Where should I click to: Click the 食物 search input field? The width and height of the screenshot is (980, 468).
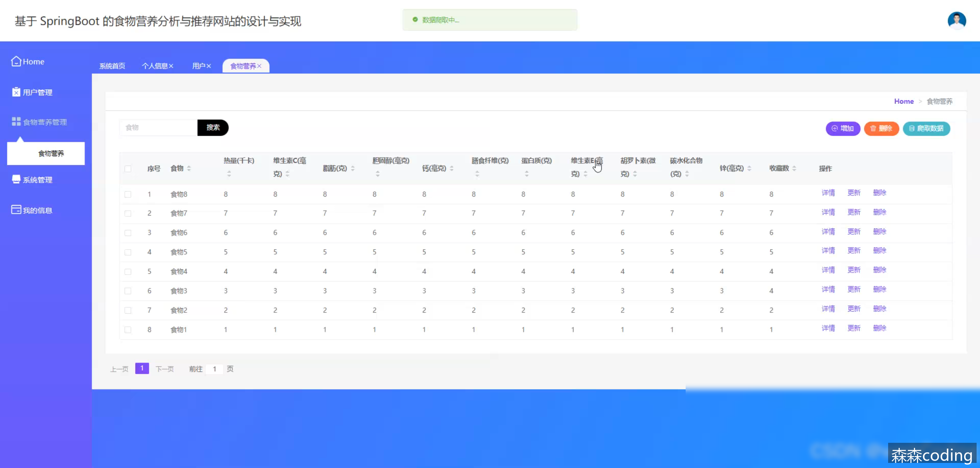[x=159, y=128]
